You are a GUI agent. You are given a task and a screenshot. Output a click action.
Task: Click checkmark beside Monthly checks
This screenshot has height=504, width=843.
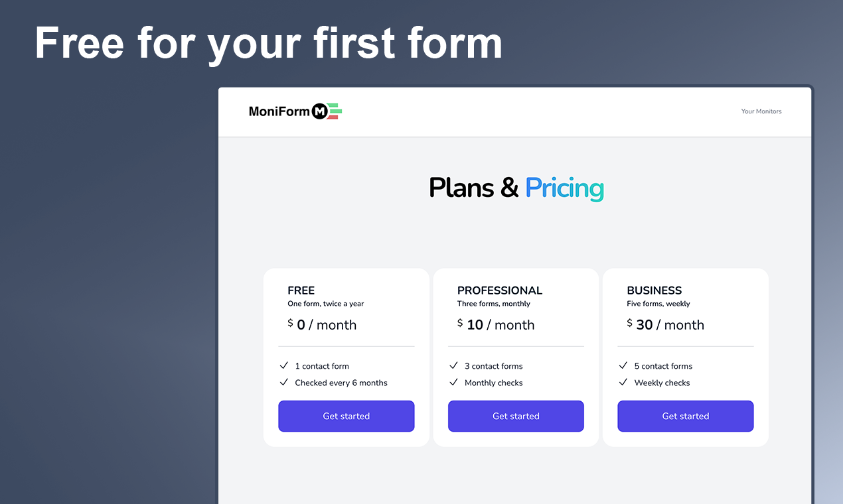point(453,382)
